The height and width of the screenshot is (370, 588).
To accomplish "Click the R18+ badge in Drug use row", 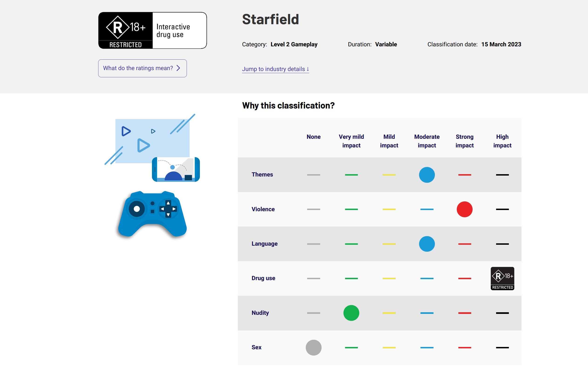I will [x=502, y=278].
